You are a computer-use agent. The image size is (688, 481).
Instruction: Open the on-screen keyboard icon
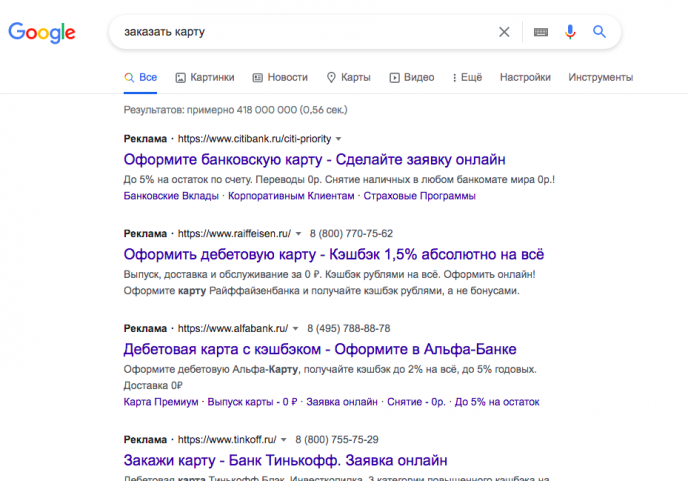click(541, 32)
